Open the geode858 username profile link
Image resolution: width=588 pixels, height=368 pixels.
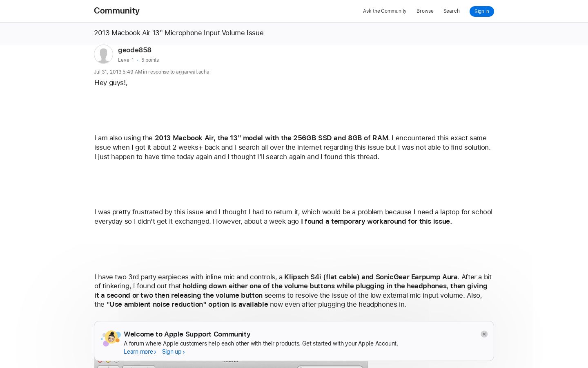[x=135, y=50]
